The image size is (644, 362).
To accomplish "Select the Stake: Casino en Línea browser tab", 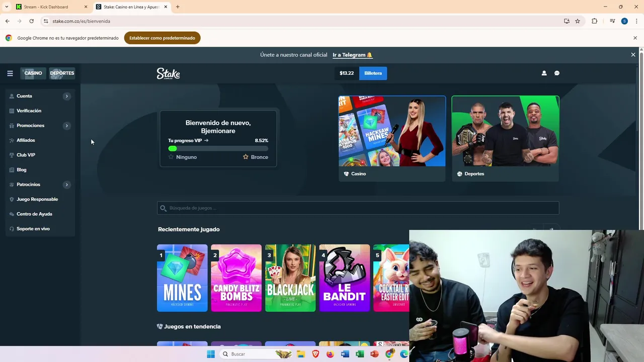I will coord(132,7).
